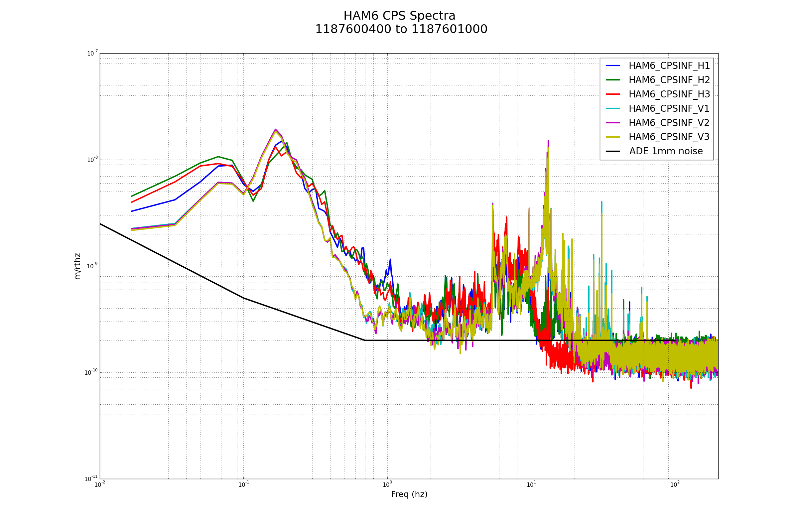This screenshot has height=532, width=798.
Task: Click the Freq (hz) x-axis label
Action: tap(409, 494)
